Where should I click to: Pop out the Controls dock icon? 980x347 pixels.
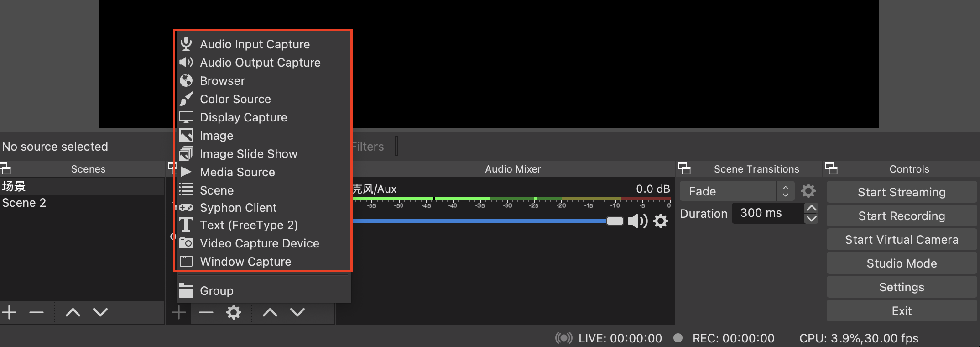point(831,168)
